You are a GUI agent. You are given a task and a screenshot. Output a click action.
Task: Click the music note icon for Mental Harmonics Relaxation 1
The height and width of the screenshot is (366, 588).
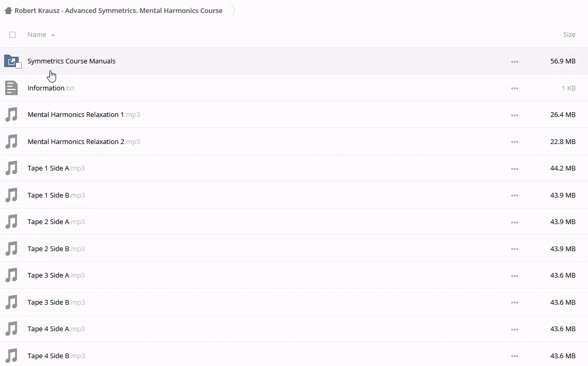coord(11,115)
